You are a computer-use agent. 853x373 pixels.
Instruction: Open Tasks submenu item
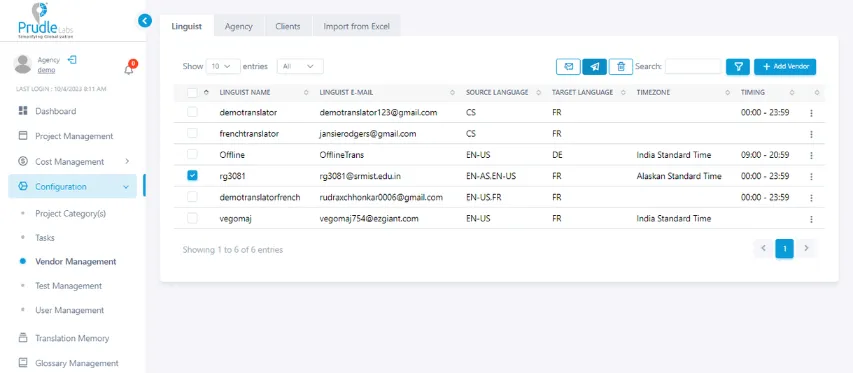tap(45, 238)
